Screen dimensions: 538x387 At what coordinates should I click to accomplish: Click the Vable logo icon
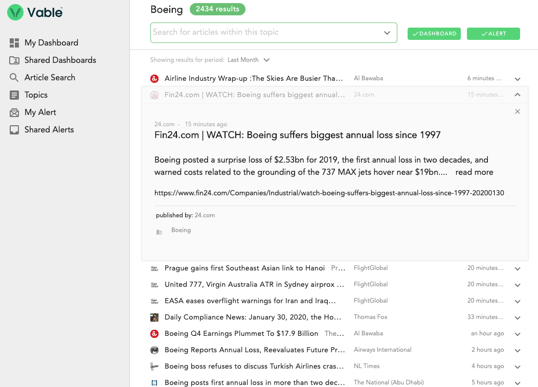[x=15, y=12]
